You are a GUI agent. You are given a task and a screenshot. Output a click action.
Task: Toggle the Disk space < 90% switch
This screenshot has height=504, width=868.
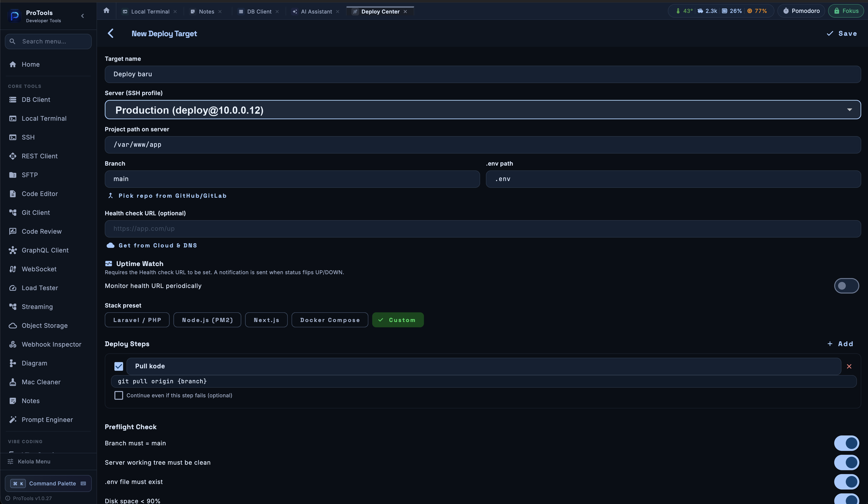tap(846, 500)
